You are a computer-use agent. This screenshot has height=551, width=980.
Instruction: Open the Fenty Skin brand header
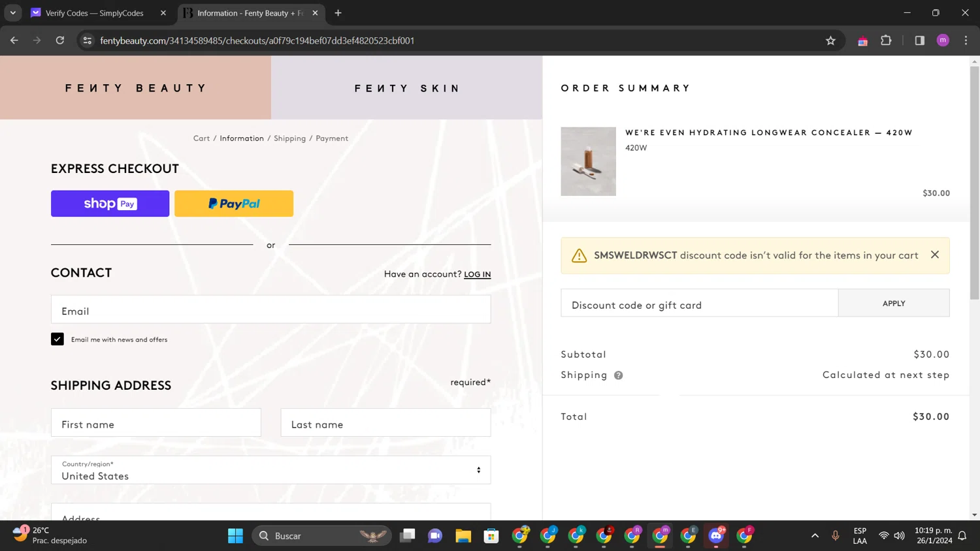pyautogui.click(x=406, y=87)
